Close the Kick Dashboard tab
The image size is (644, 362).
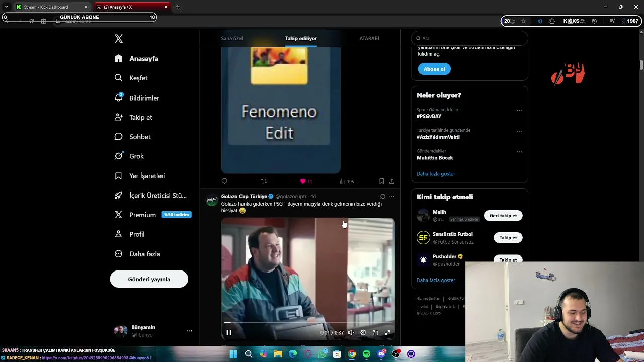(x=86, y=7)
